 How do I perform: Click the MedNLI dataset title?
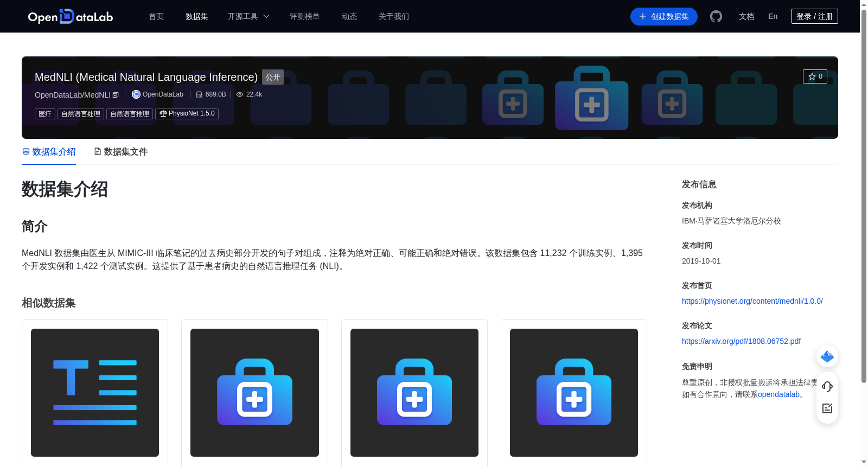146,77
